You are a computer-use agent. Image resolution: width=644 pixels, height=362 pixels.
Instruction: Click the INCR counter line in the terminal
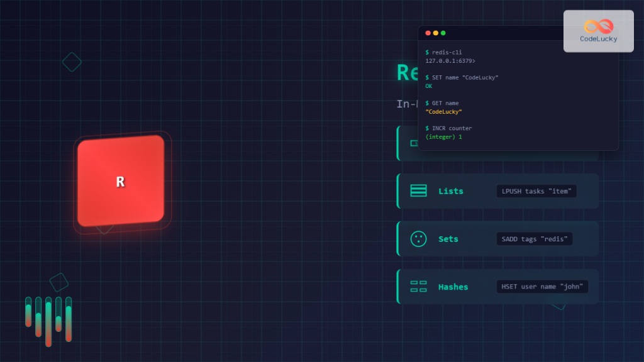(448, 128)
